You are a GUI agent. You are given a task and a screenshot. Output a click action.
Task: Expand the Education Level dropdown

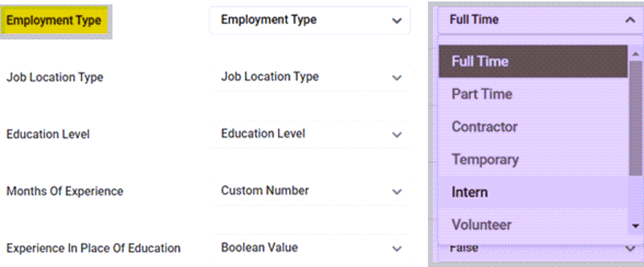tap(310, 134)
